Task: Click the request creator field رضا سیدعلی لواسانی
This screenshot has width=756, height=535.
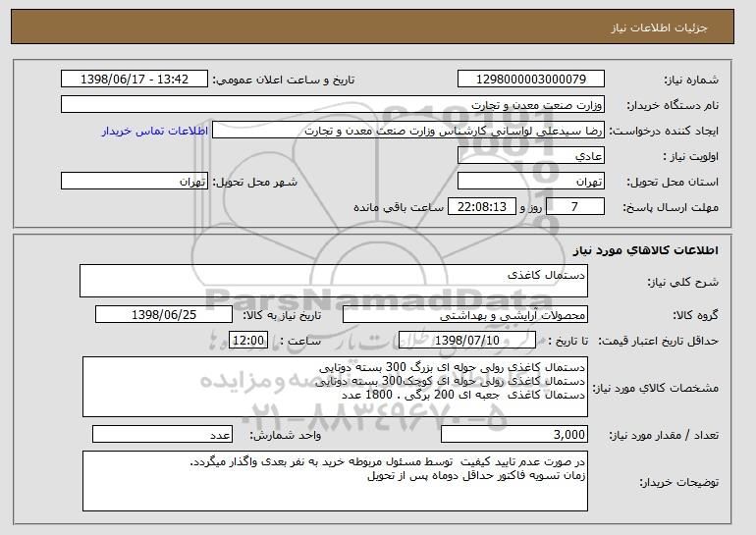Action: [408, 131]
